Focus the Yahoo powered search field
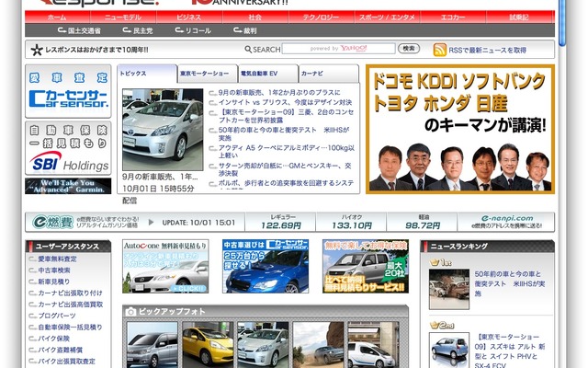 [x=339, y=49]
